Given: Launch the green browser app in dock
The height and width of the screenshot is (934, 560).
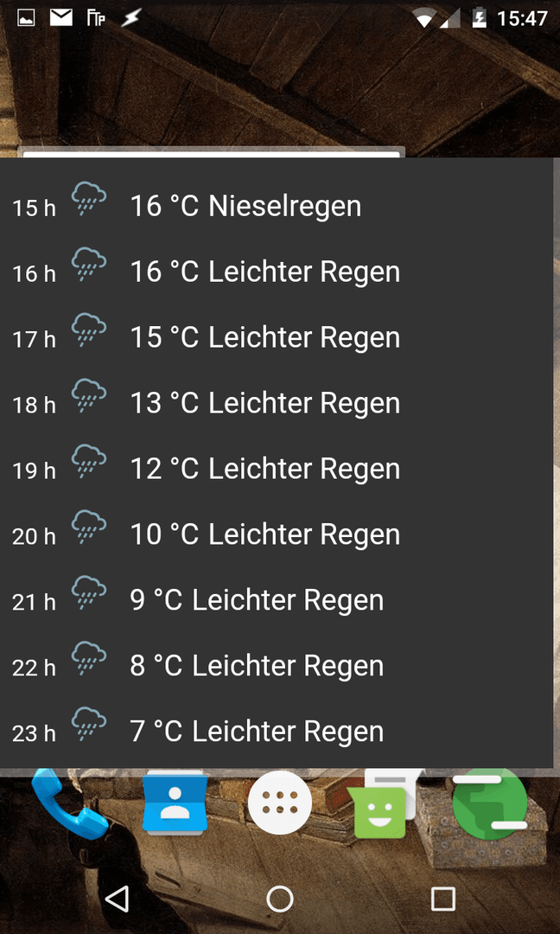Looking at the screenshot, I should coord(490,803).
